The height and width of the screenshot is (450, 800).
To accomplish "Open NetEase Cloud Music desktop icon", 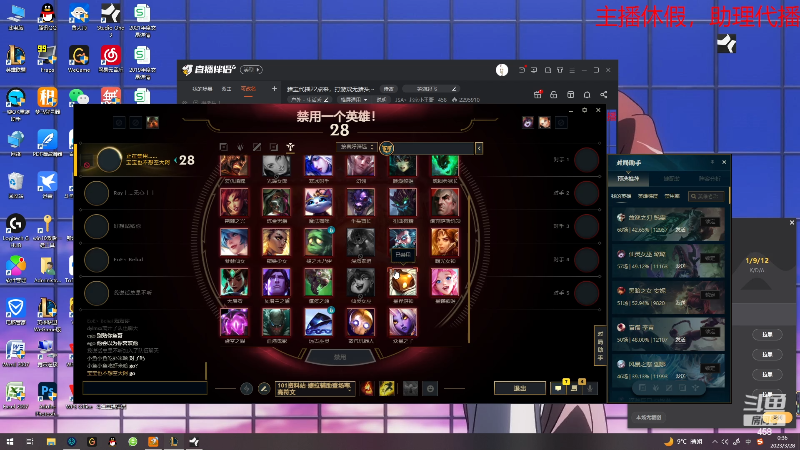I will point(111,59).
